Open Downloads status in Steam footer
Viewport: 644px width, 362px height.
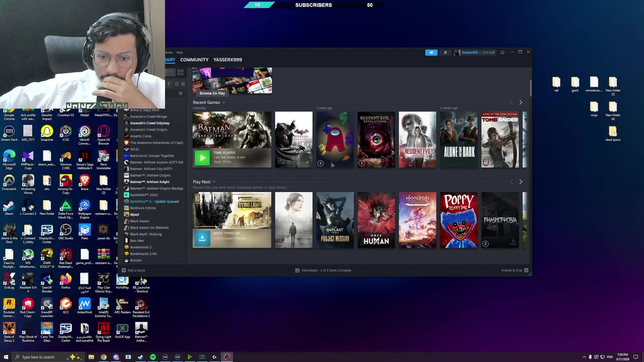coord(323,270)
